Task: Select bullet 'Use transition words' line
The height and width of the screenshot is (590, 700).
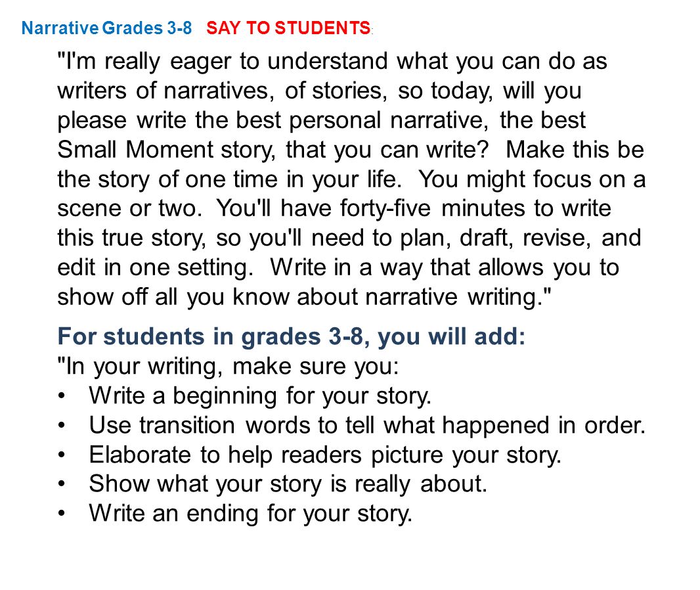Action: [368, 425]
